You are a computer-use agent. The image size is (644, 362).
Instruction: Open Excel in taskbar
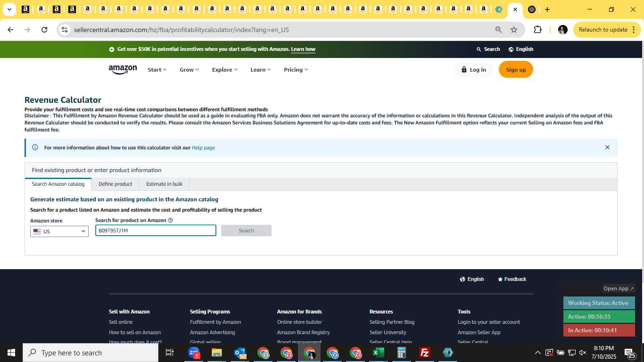coord(378,353)
